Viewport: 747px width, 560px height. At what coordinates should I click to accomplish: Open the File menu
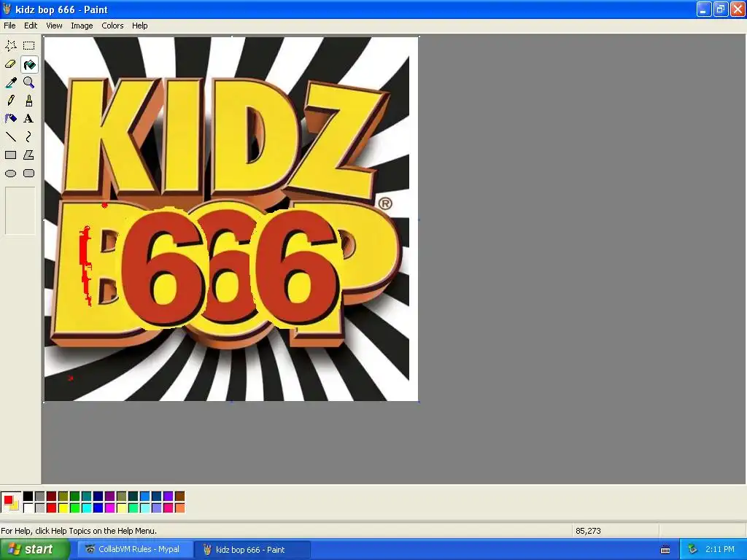pyautogui.click(x=9, y=26)
